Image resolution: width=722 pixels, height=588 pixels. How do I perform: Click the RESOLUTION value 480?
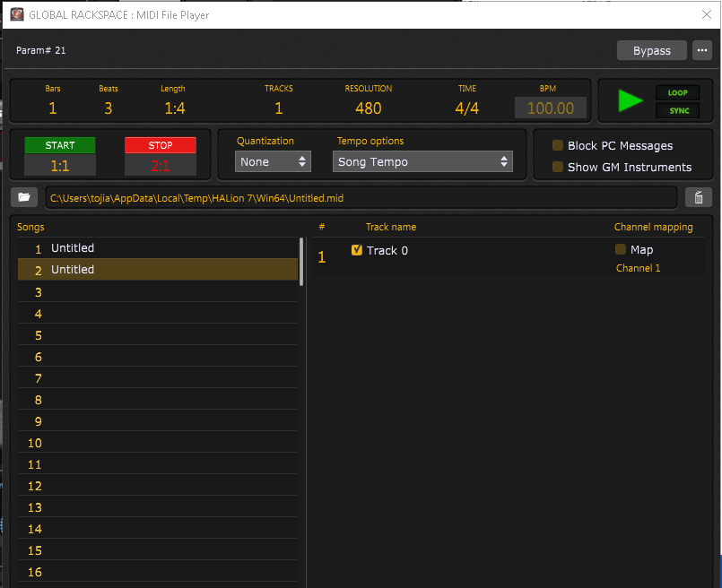[368, 108]
